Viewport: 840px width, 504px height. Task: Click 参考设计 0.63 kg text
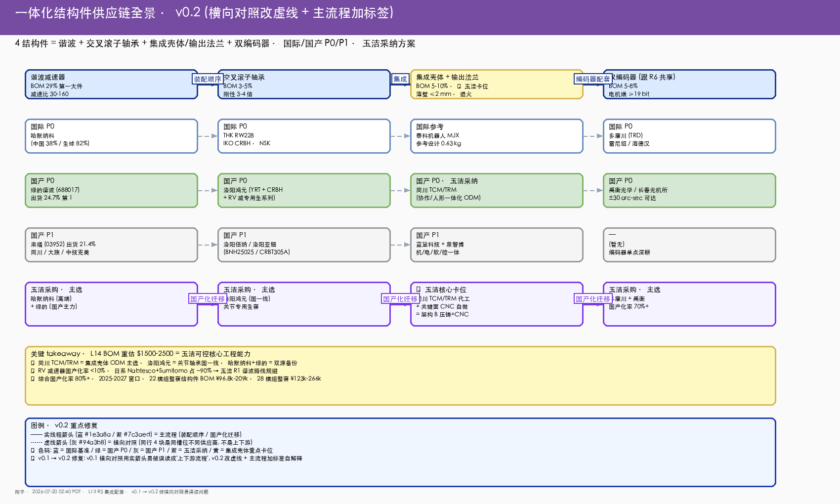438,144
